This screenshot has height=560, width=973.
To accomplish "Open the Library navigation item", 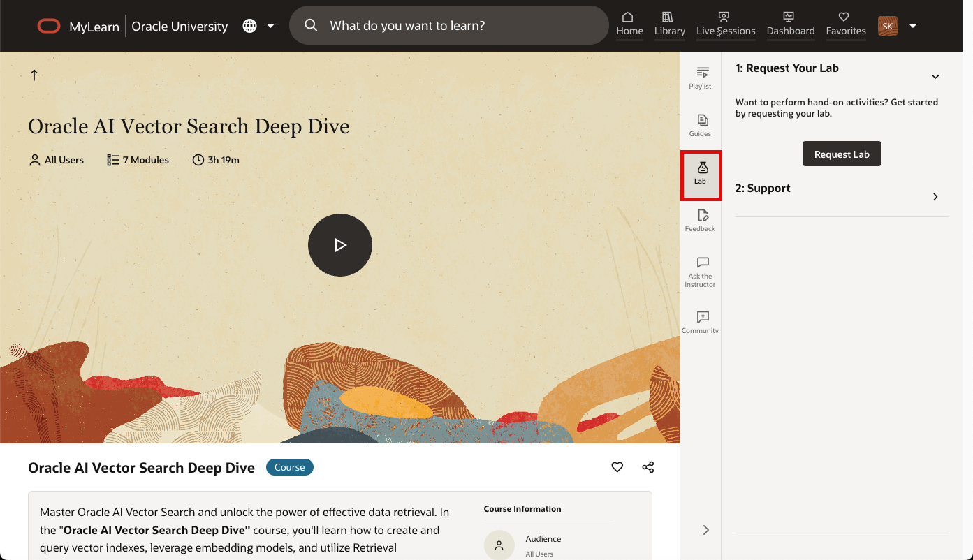I will [669, 24].
